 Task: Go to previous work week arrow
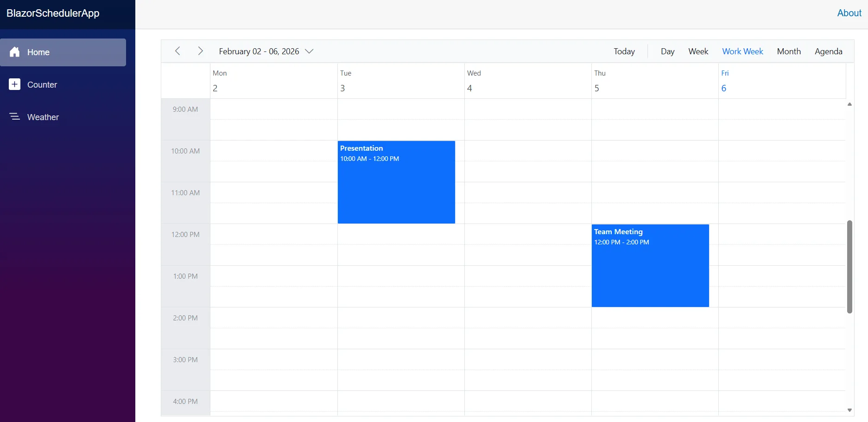(177, 51)
